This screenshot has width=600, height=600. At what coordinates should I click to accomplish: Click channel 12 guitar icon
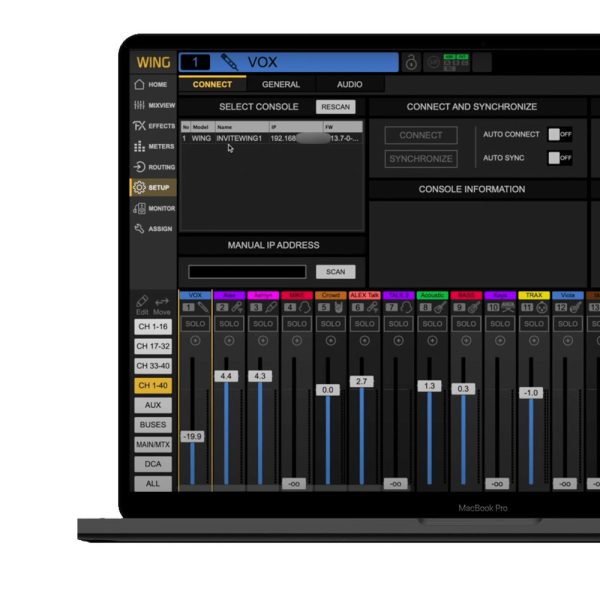point(576,307)
